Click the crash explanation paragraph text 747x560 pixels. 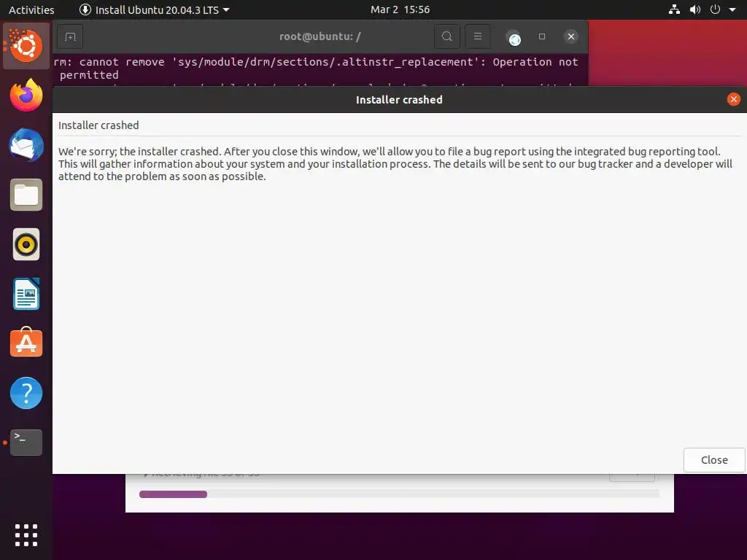[395, 164]
